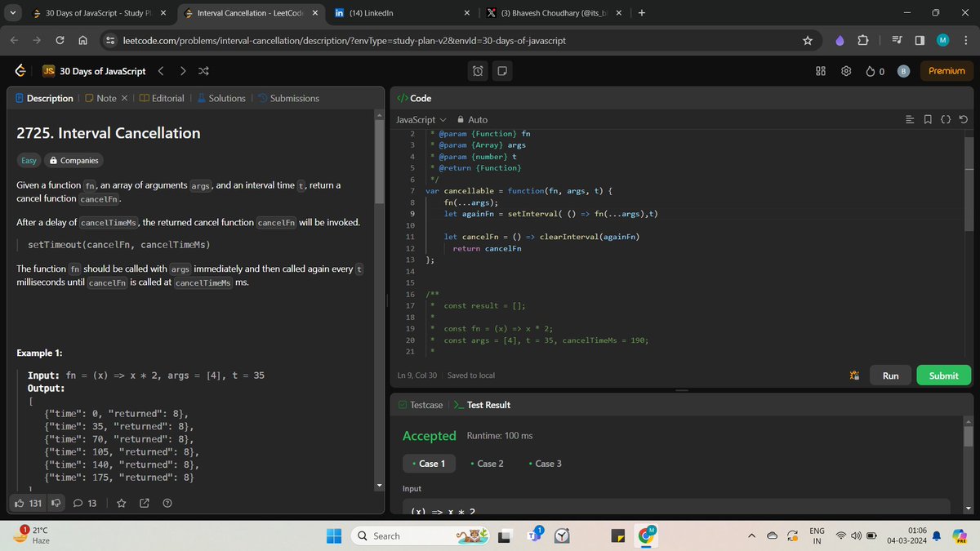980x551 pixels.
Task: Check the daily streak flame counter
Action: click(874, 71)
